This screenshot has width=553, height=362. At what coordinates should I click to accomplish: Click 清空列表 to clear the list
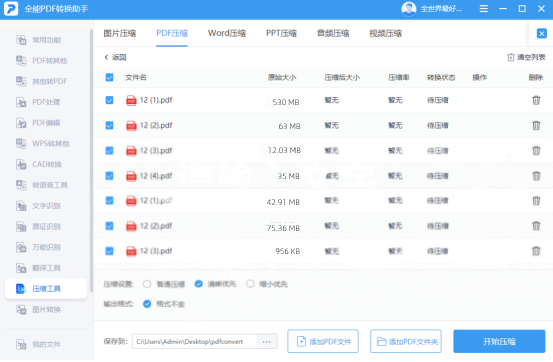526,57
